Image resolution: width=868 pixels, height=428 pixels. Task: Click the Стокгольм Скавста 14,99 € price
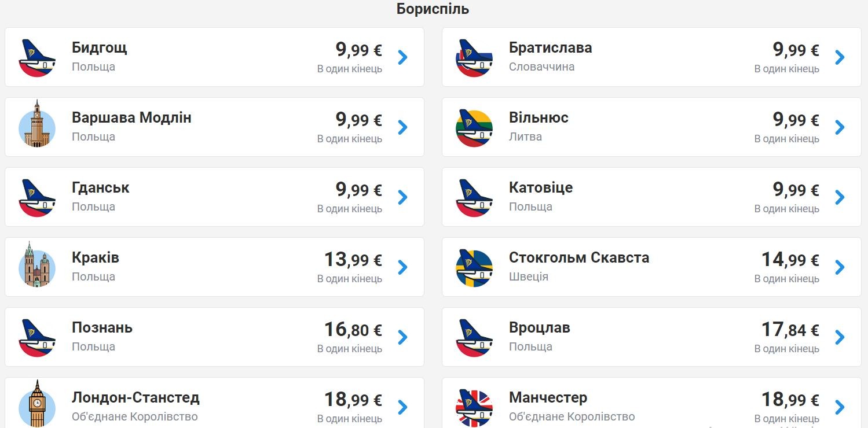tap(790, 260)
